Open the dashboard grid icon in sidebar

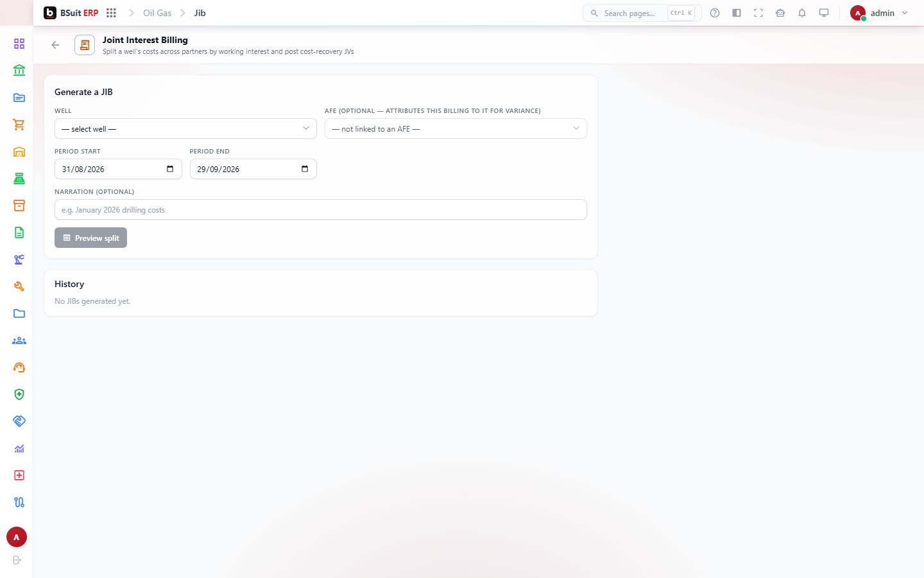click(x=19, y=44)
